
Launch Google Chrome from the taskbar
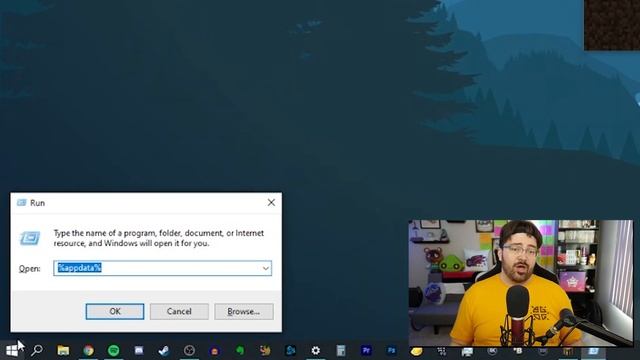click(x=88, y=350)
